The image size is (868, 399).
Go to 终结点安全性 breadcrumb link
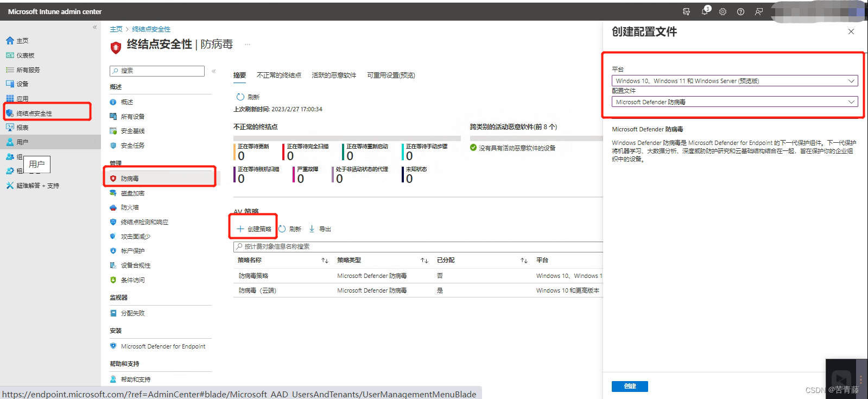tap(151, 29)
